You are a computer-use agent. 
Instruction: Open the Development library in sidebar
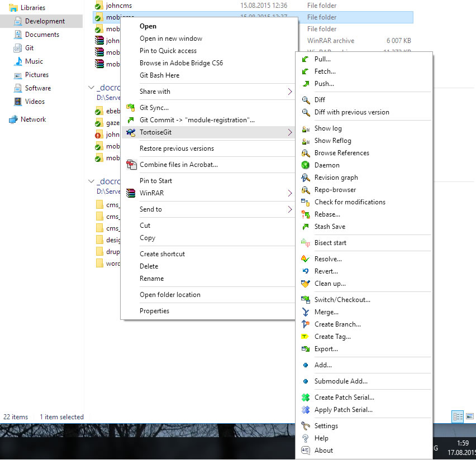[45, 21]
